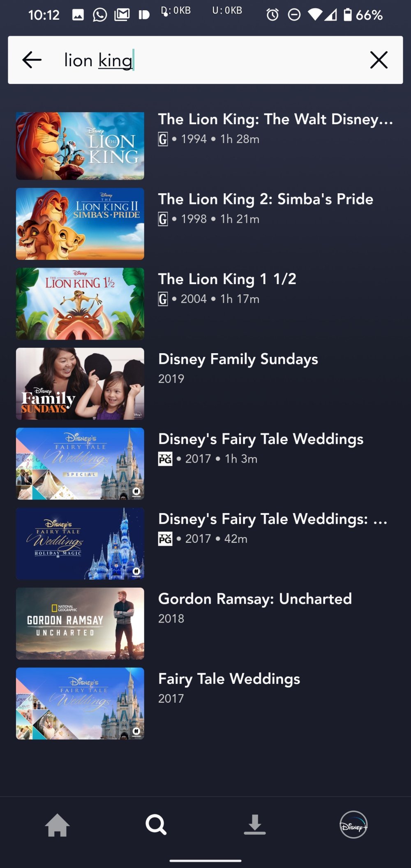Tap the WhatsApp notification icon

(x=100, y=15)
